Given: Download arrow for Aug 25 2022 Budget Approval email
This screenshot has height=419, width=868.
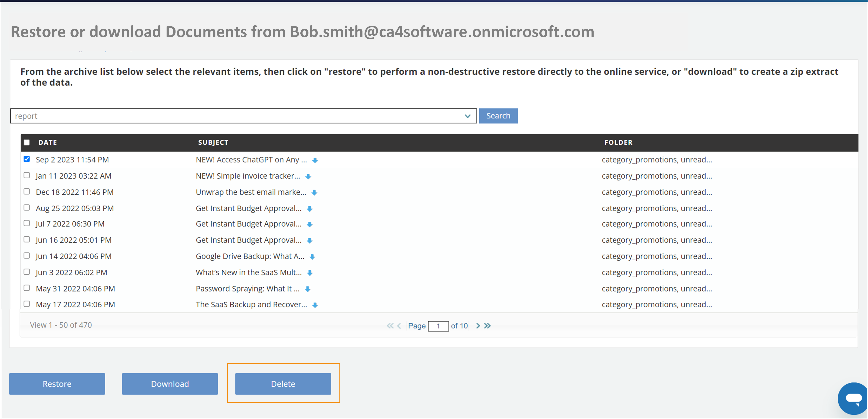Looking at the screenshot, I should 310,209.
